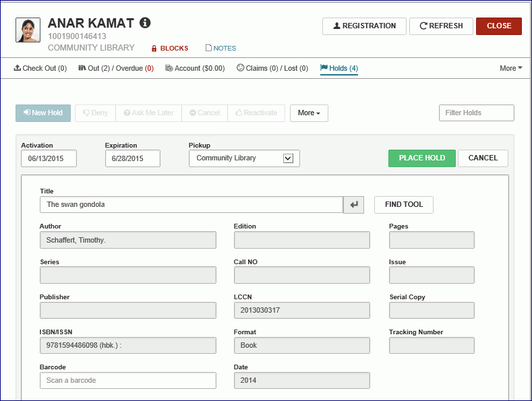
Task: Open the patron Notes link
Action: (220, 49)
